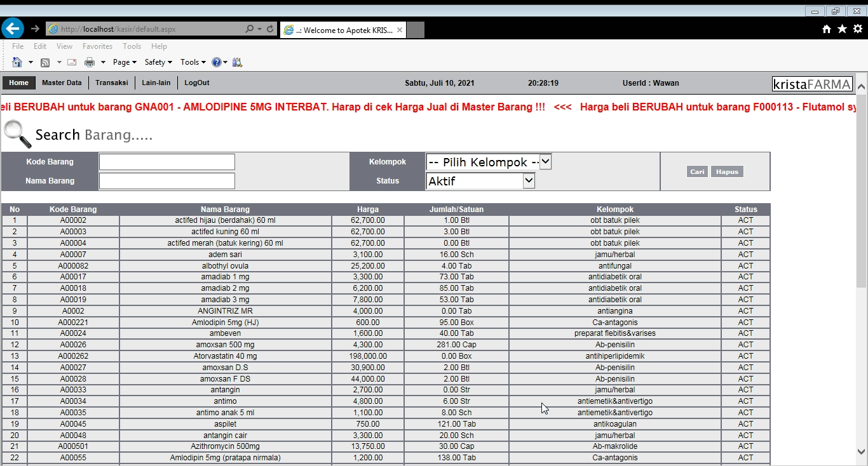Screen dimensions: 868x466
Task: Close the Welcome to Apotek KRIS tab
Action: [x=400, y=30]
